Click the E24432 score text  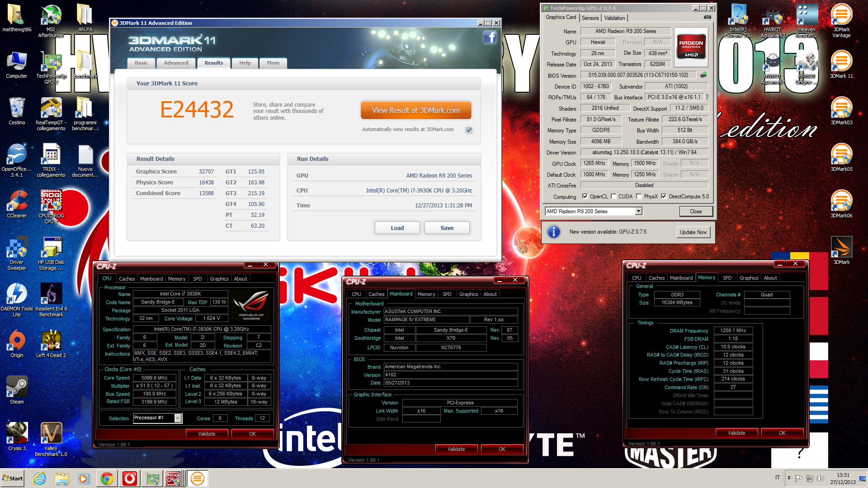pos(197,109)
